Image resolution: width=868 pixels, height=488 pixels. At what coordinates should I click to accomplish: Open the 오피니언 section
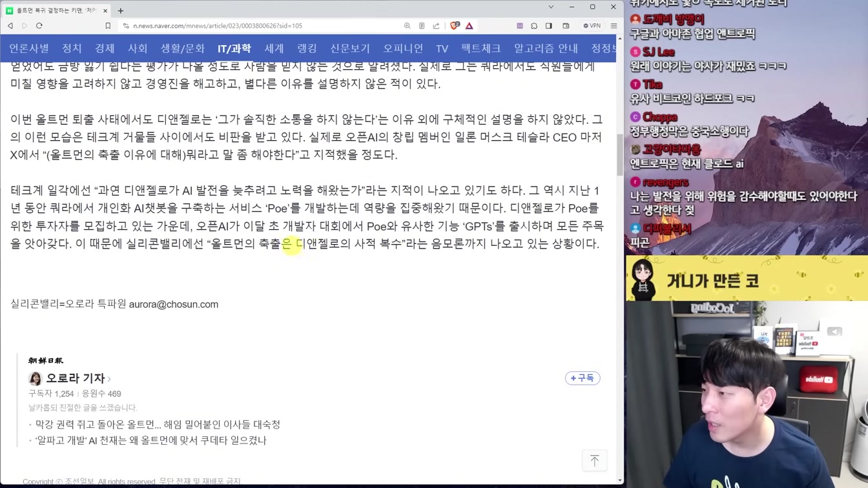click(x=403, y=48)
